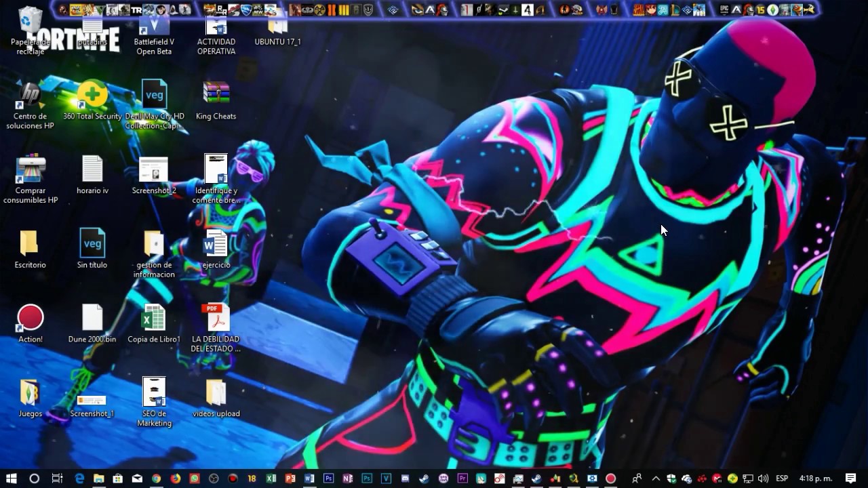Open the Action! recorder taskbar icon

(x=610, y=479)
